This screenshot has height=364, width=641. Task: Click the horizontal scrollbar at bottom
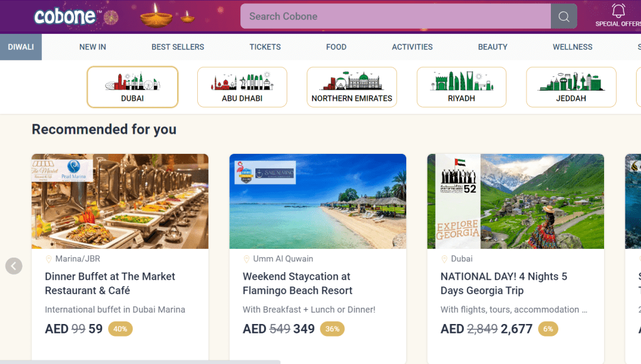(140, 361)
